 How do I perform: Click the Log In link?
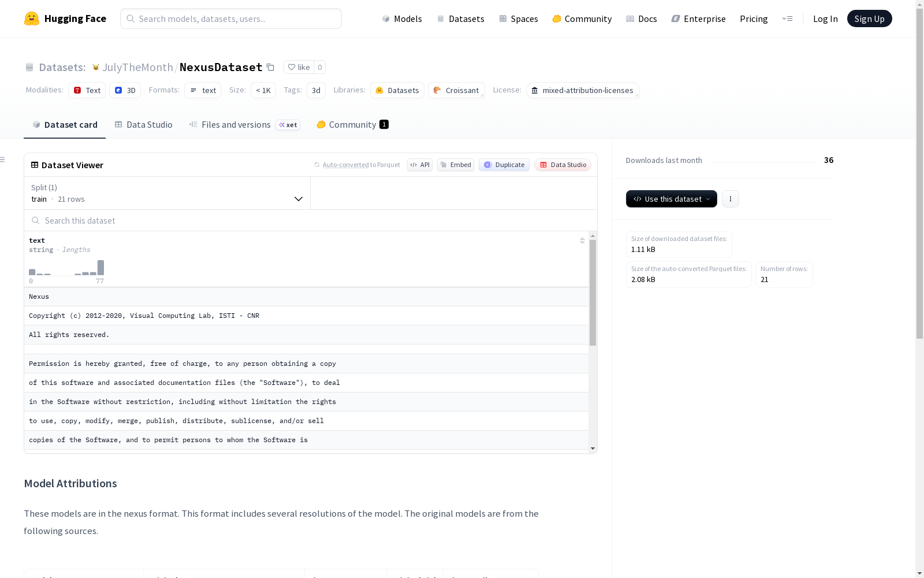tap(825, 18)
